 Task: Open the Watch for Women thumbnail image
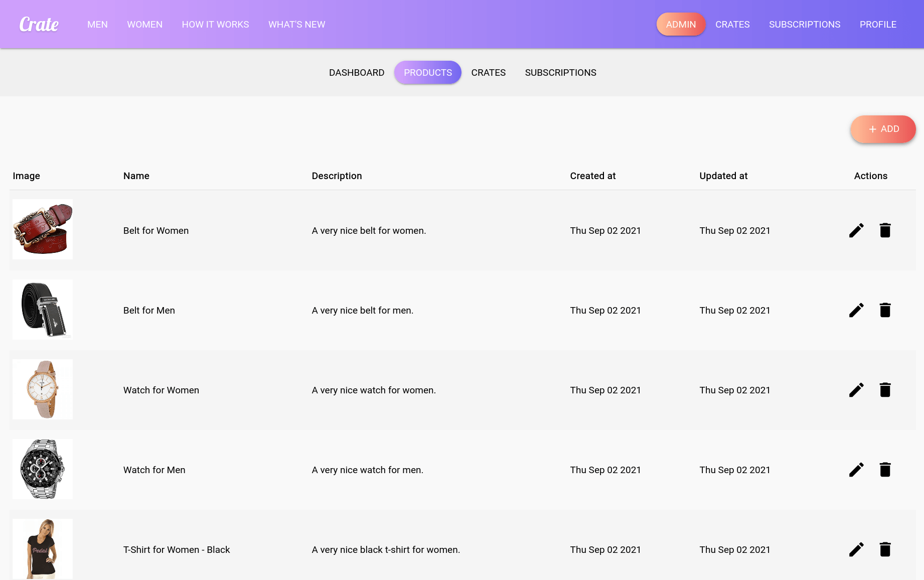pos(43,389)
